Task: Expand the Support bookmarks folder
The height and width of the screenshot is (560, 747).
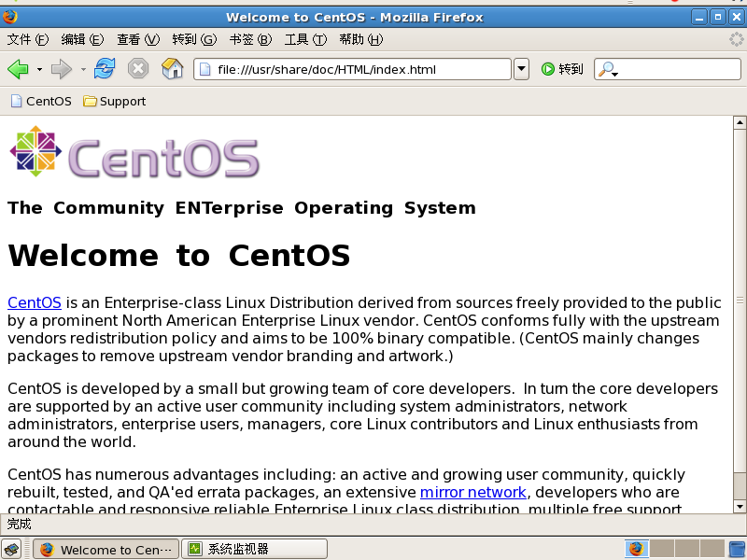Action: [114, 102]
